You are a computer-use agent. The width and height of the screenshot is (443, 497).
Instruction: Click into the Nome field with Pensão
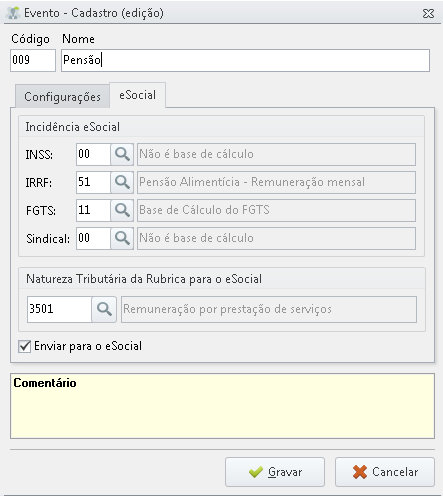245,60
